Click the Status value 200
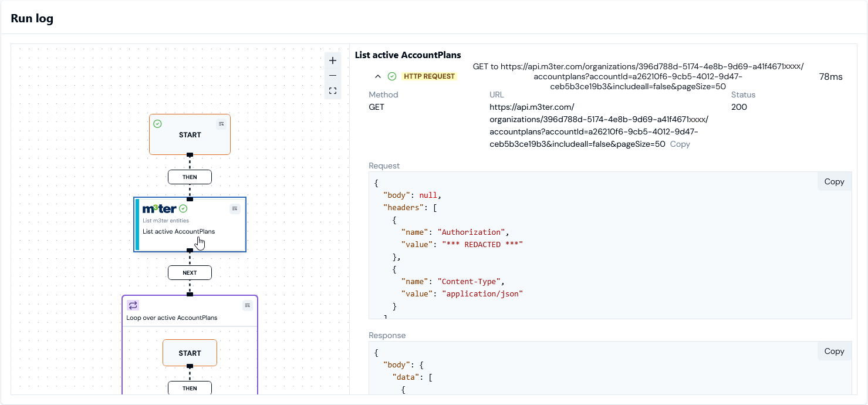The width and height of the screenshot is (868, 405). [x=739, y=107]
